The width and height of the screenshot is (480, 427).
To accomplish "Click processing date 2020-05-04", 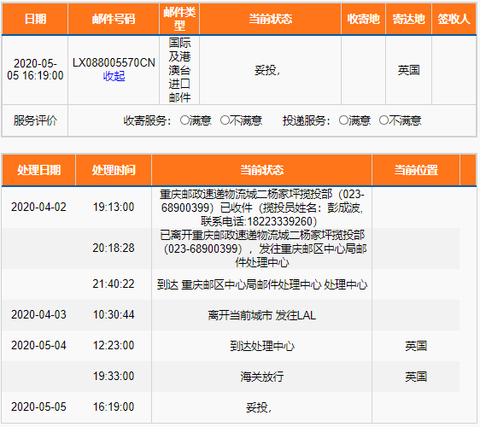I will [x=39, y=345].
